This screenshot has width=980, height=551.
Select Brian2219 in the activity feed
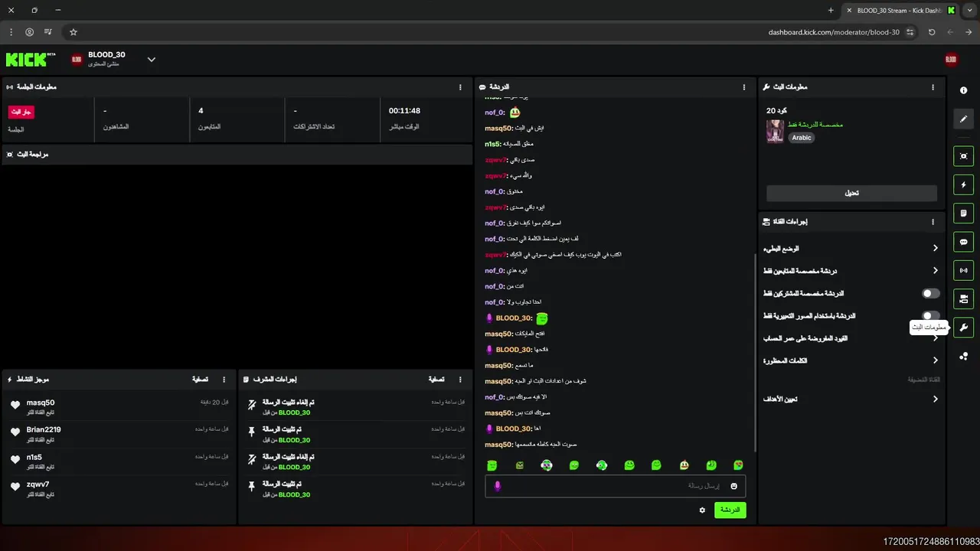(44, 429)
